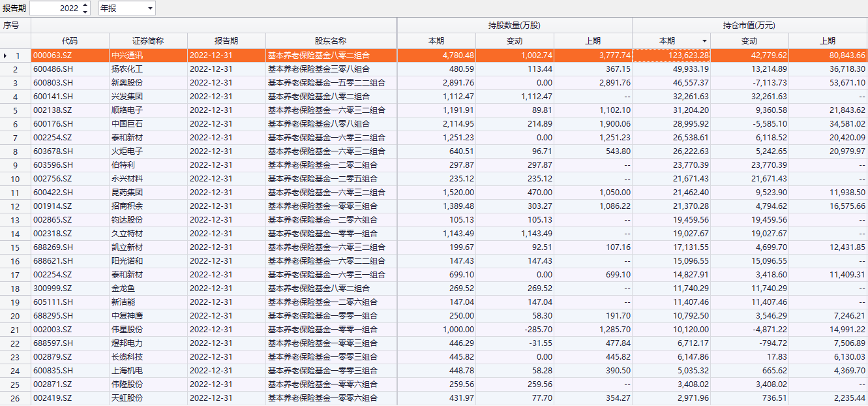Screen dimensions: 868x406
Task: Click the 持仓市值(万元) group header
Action: pyautogui.click(x=749, y=25)
